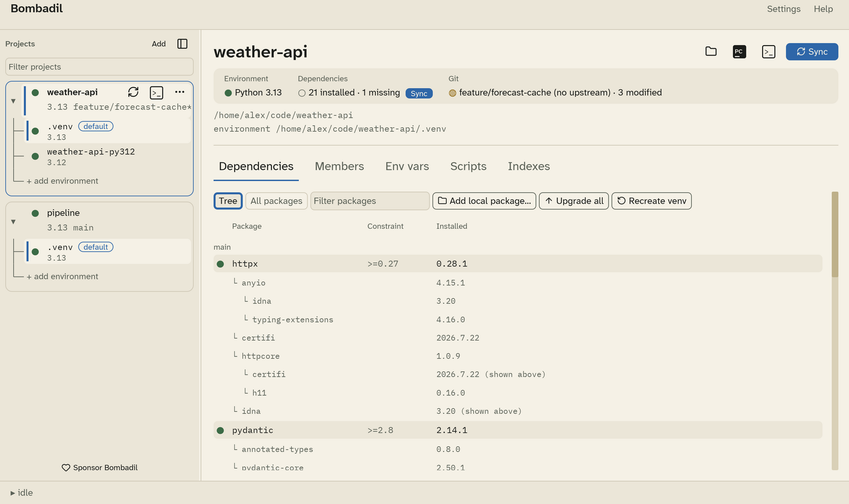This screenshot has width=849, height=504.
Task: Switch to Tree view
Action: (228, 201)
